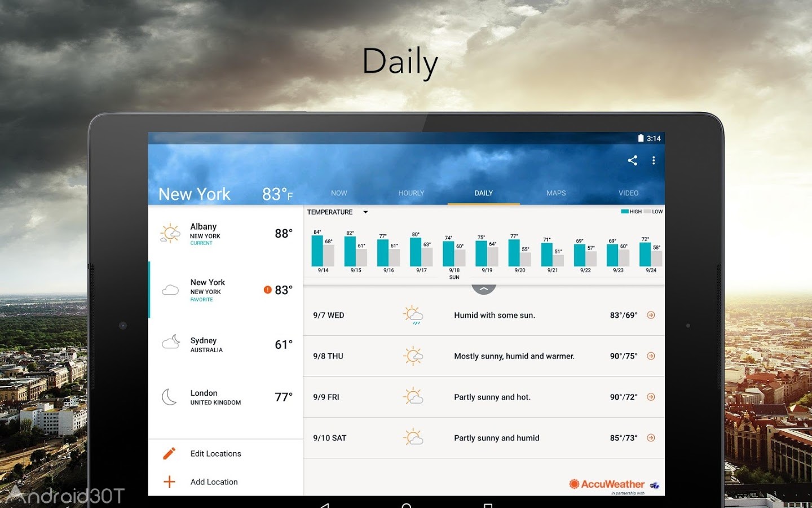Click the 9/7 WED sun-and-rain icon
The width and height of the screenshot is (812, 508).
click(413, 315)
